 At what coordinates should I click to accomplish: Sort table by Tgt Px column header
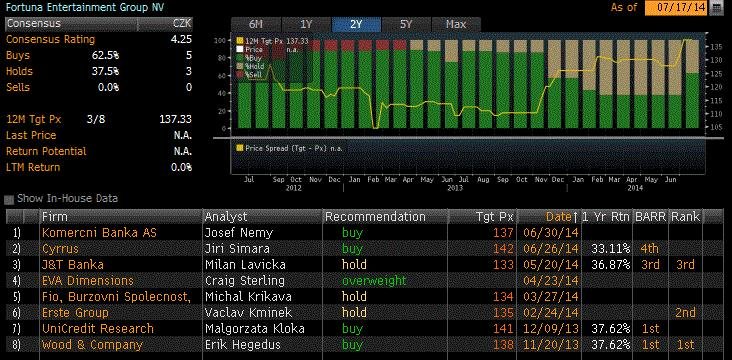(x=482, y=217)
